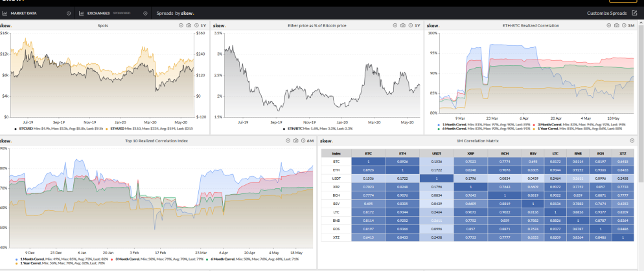Click the Customize Spreads link
The height and width of the screenshot is (271, 644).
point(606,13)
